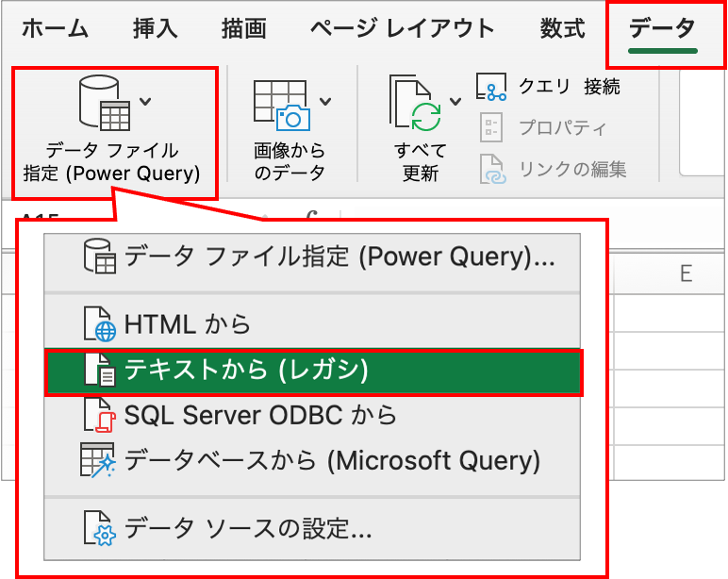Click the プロパティ label
The width and height of the screenshot is (728, 579).
pos(562,127)
